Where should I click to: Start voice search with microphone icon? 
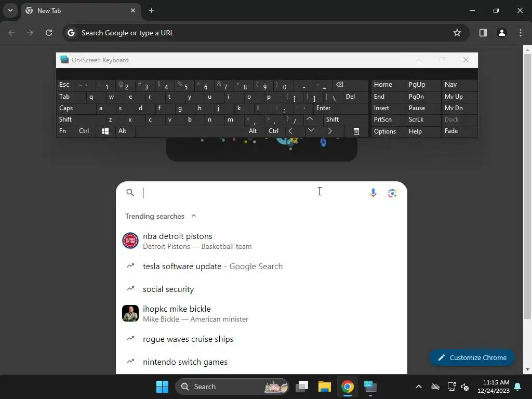(373, 193)
